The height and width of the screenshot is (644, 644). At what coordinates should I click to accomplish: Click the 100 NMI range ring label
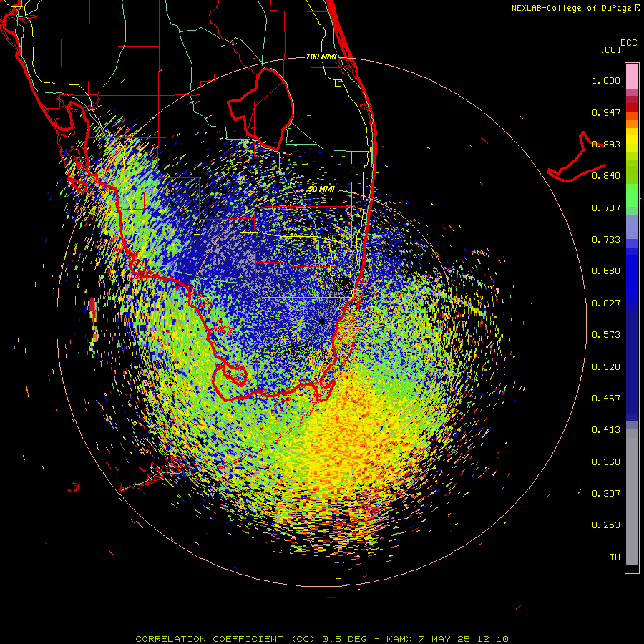(321, 57)
